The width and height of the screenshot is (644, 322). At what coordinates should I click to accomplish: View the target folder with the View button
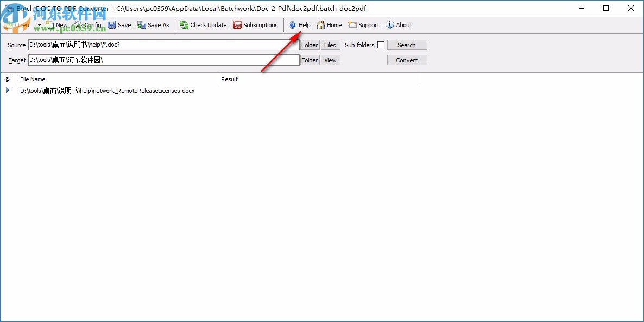coord(330,60)
